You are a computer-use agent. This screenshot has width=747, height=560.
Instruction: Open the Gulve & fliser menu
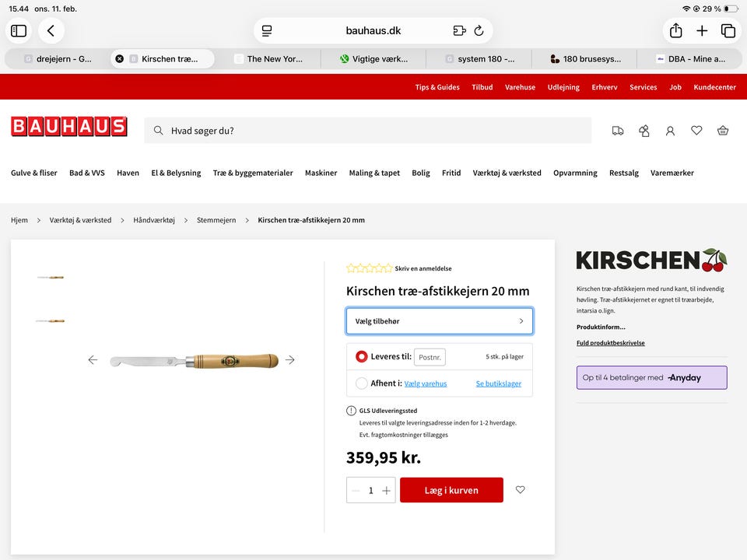pyautogui.click(x=33, y=173)
